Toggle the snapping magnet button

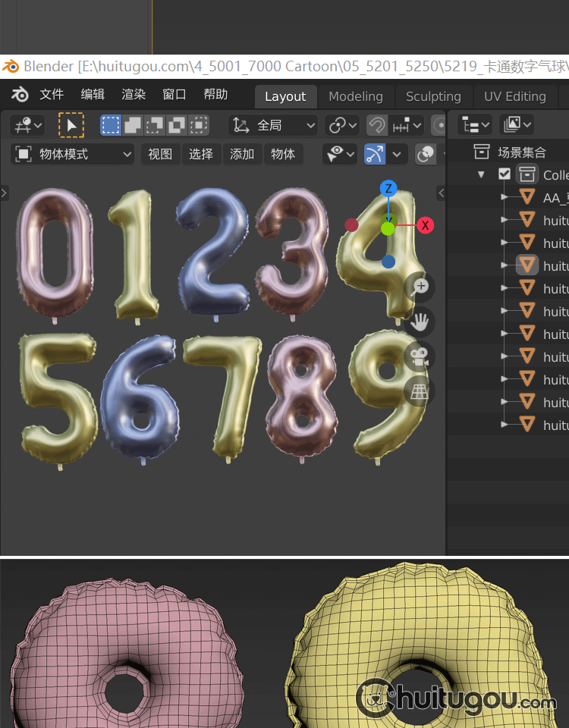[x=376, y=125]
